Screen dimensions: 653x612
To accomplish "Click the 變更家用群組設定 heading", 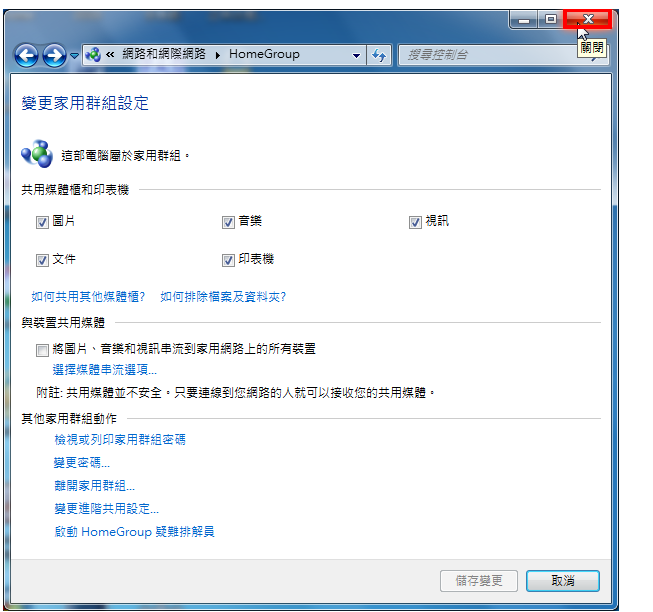I will pyautogui.click(x=85, y=103).
